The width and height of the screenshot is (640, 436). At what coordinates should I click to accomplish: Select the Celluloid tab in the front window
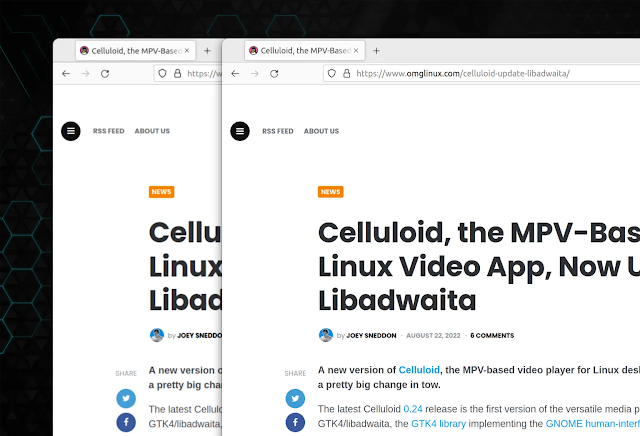click(304, 51)
